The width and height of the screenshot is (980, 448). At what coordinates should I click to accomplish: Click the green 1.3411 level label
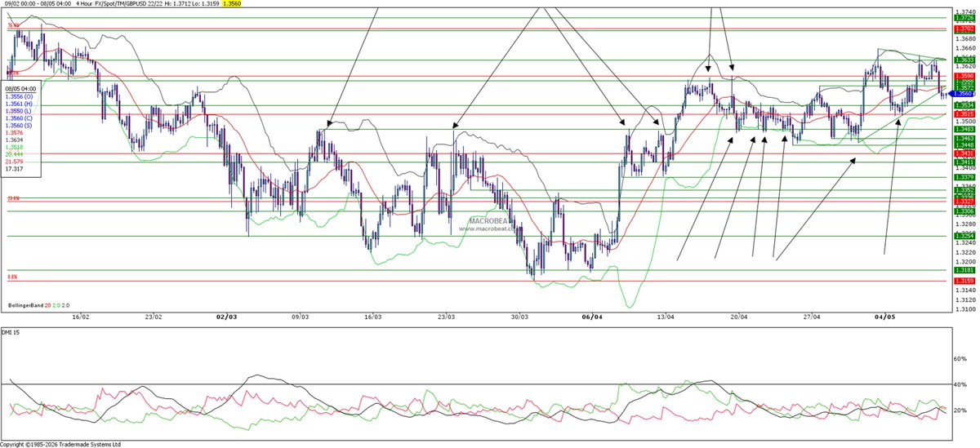pyautogui.click(x=964, y=162)
